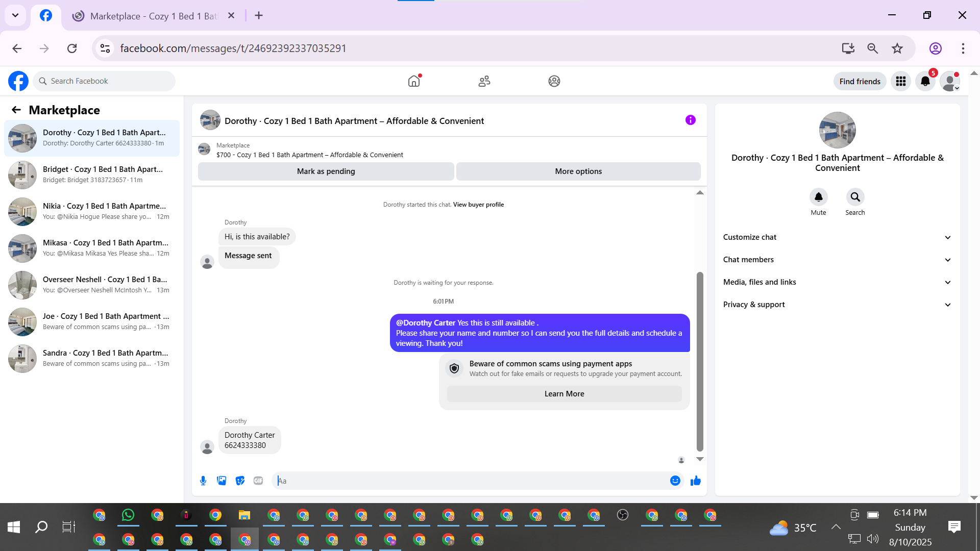The width and height of the screenshot is (980, 551).
Task: Search within the conversation
Action: [x=855, y=197]
